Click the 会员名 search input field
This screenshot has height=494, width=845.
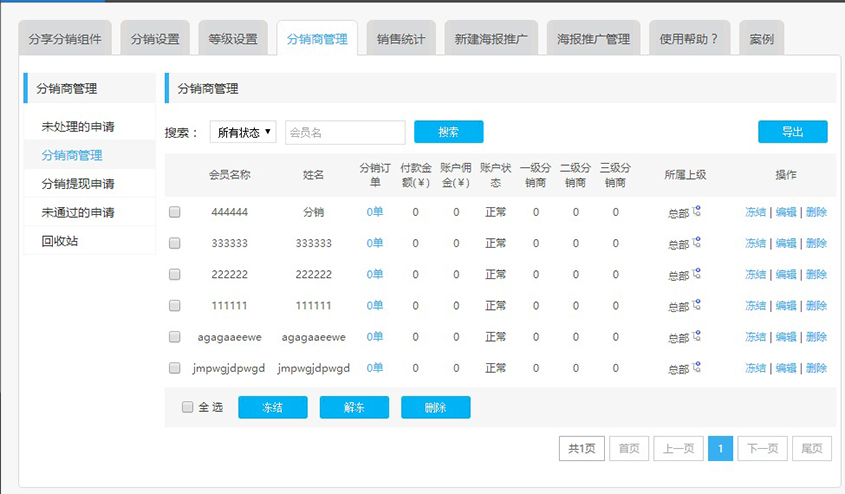click(345, 132)
